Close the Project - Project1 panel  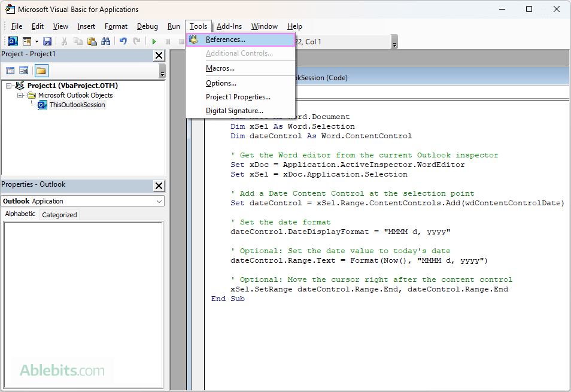159,55
